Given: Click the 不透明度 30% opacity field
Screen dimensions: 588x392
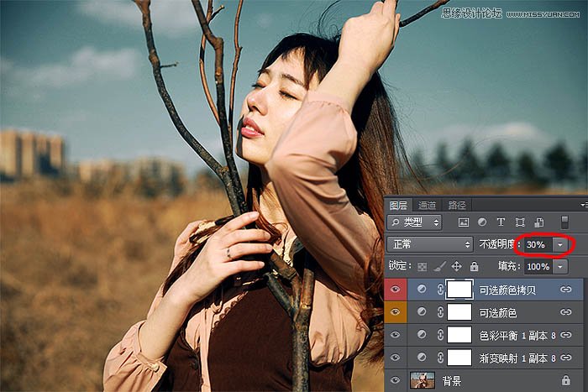Looking at the screenshot, I should click(x=538, y=245).
